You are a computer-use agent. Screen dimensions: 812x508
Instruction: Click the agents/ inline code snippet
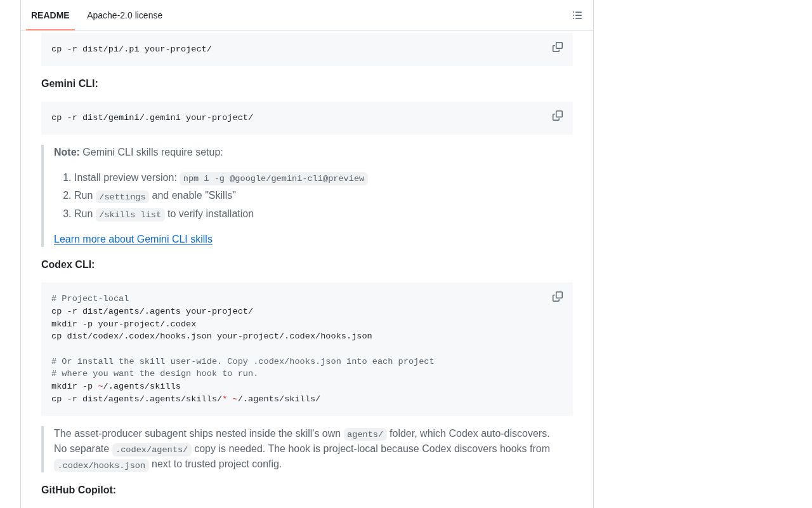click(365, 434)
